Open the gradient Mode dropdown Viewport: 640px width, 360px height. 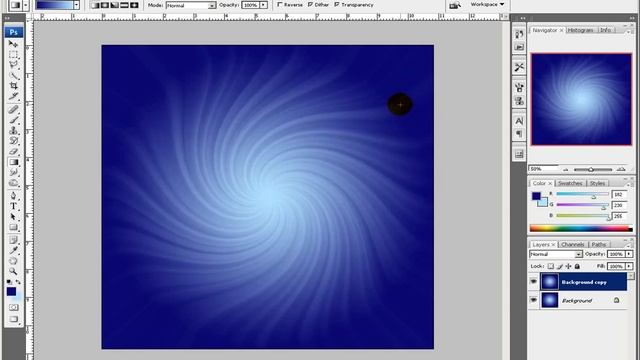191,5
